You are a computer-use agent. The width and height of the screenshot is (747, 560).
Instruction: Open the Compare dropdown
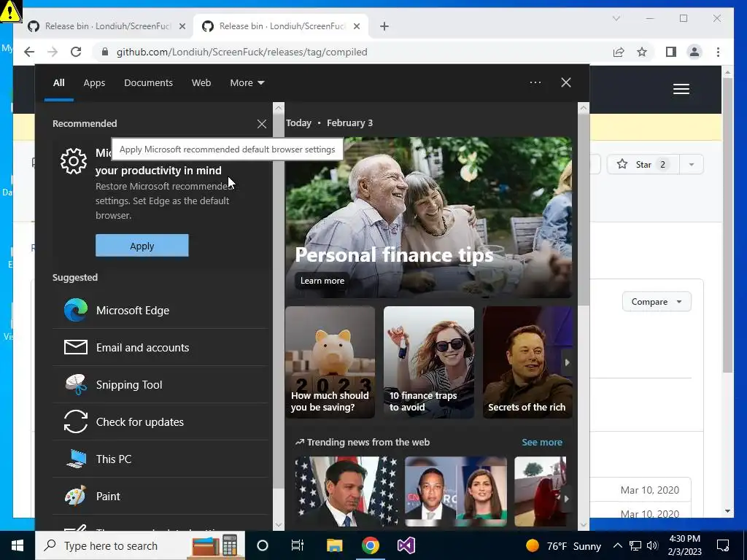[x=657, y=301]
